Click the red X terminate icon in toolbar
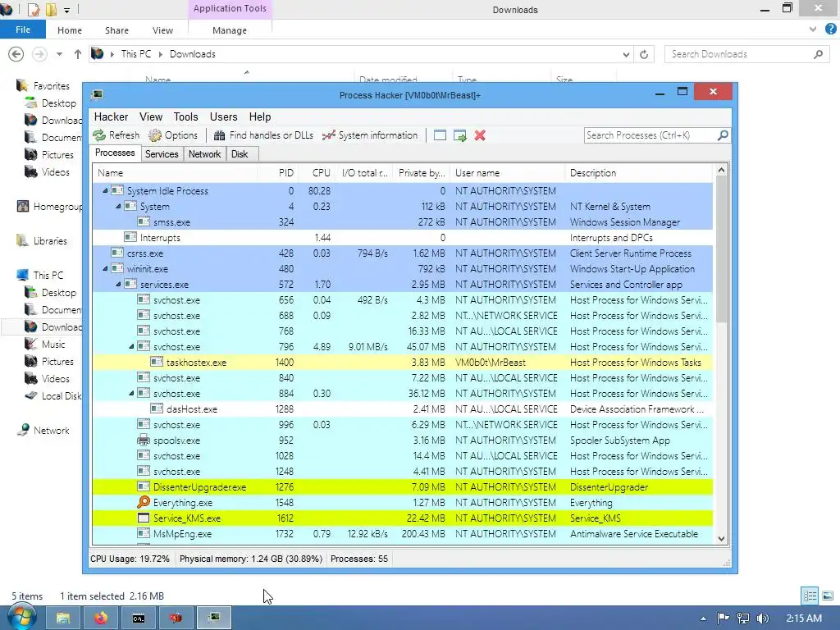Viewport: 840px width, 630px height. [480, 135]
